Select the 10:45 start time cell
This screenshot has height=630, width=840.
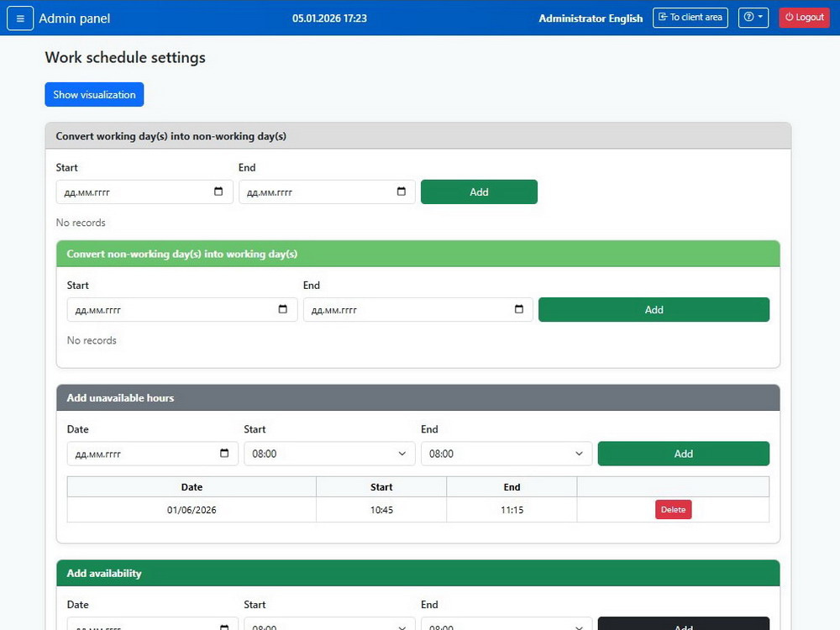point(381,510)
